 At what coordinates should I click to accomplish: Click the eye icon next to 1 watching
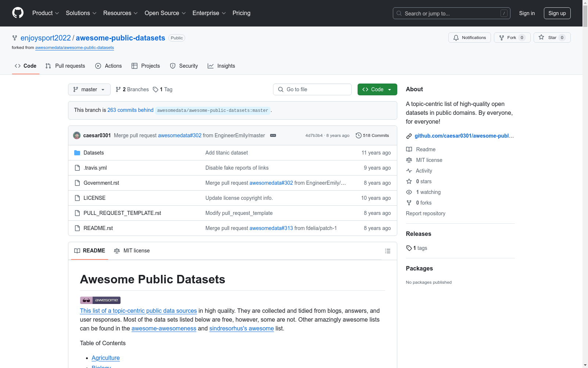pyautogui.click(x=409, y=192)
